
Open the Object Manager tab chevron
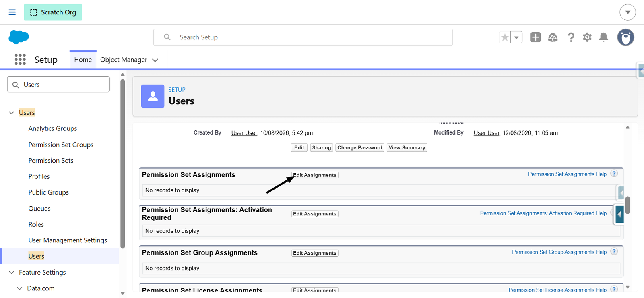(155, 60)
